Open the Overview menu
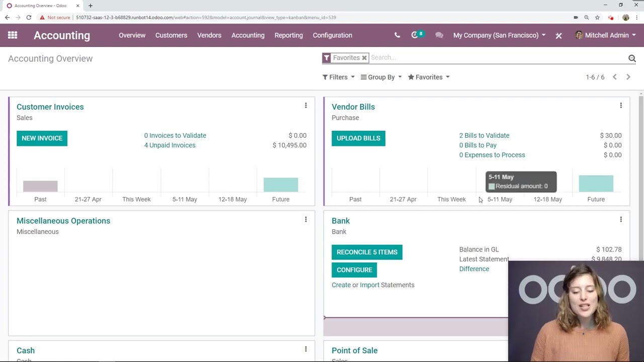 point(132,35)
